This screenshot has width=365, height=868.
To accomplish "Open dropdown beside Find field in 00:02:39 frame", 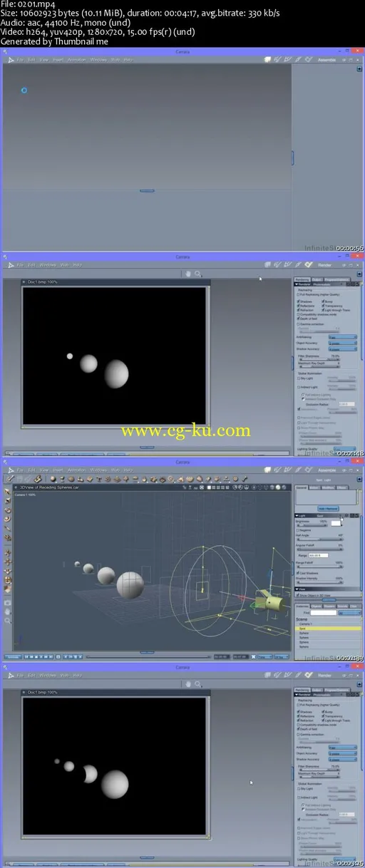I will (350, 613).
